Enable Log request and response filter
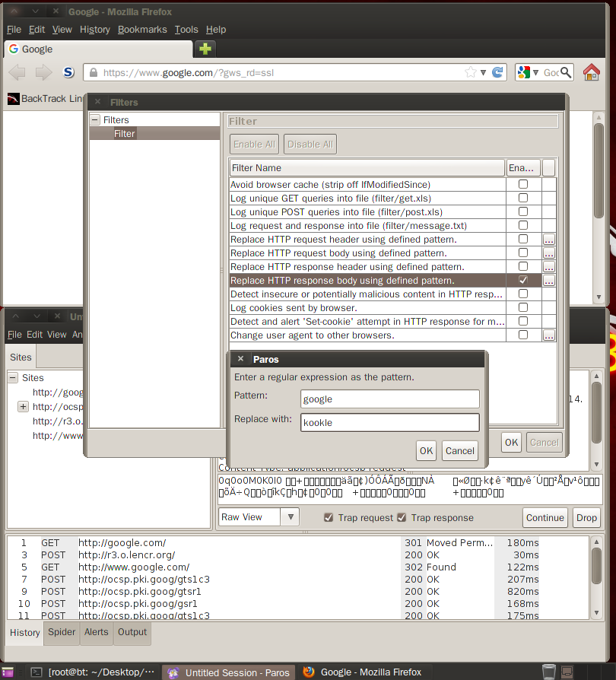Viewport: 616px width, 680px height. click(523, 225)
